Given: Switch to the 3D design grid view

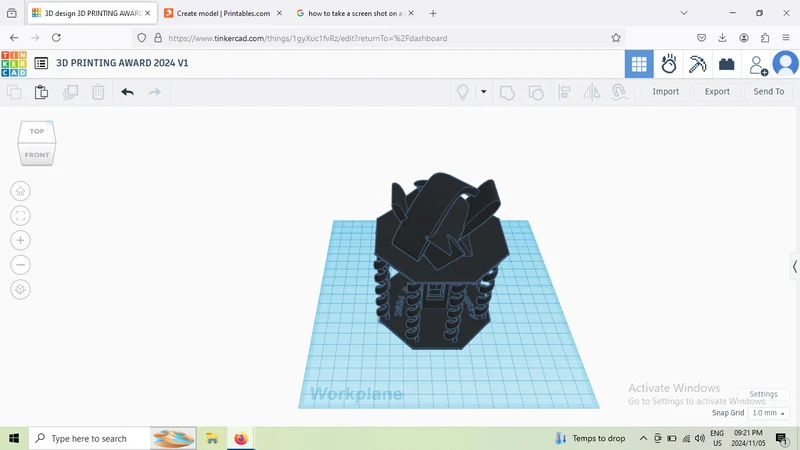Looking at the screenshot, I should pyautogui.click(x=639, y=64).
